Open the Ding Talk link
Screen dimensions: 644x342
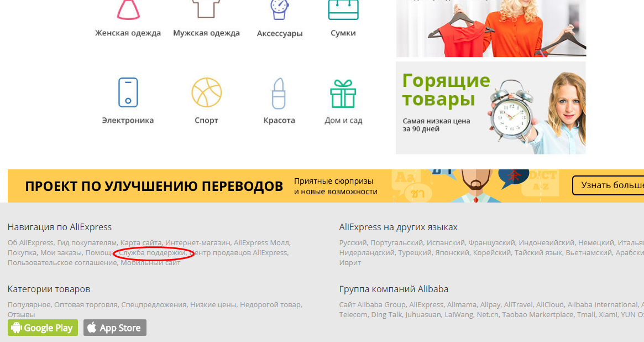386,314
